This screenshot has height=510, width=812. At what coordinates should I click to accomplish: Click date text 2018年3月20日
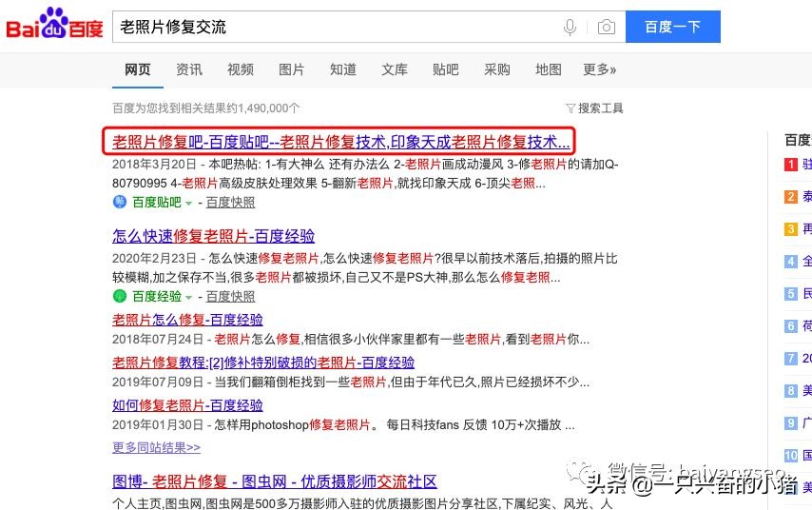[154, 165]
